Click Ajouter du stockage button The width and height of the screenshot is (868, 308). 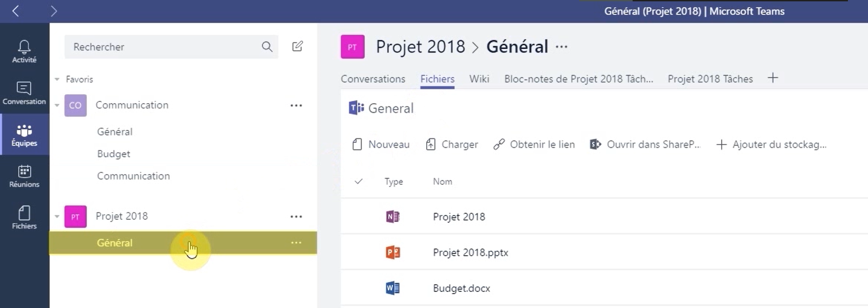tap(771, 144)
